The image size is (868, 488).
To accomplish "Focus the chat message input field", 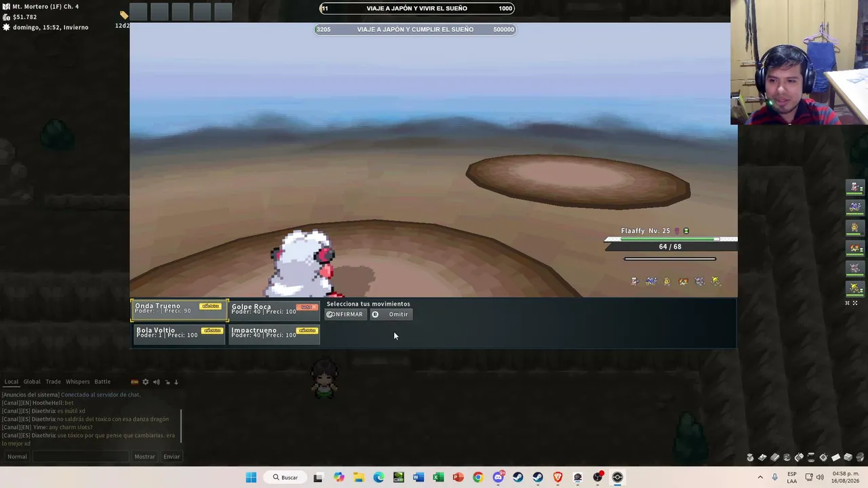I will click(x=81, y=457).
